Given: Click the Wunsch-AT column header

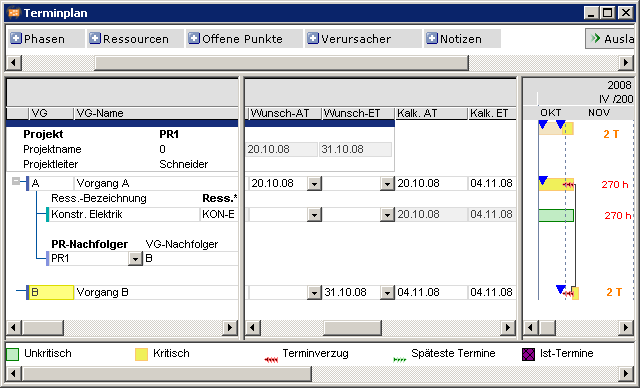Looking at the screenshot, I should [x=285, y=113].
